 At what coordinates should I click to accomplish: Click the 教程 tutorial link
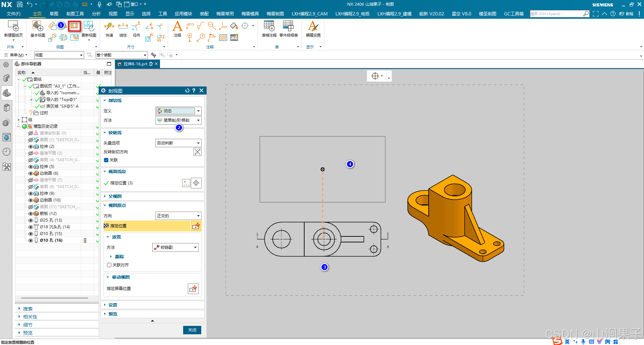click(x=626, y=14)
